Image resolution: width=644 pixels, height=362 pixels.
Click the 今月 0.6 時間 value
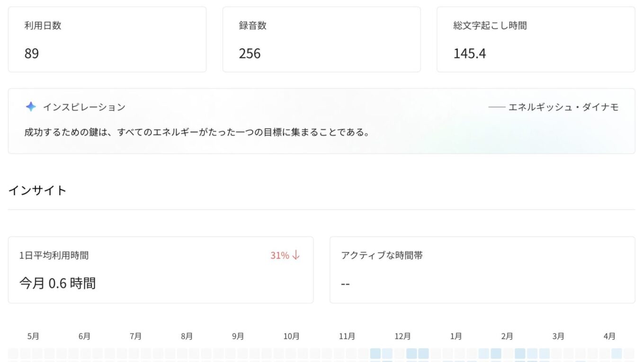coord(57,283)
